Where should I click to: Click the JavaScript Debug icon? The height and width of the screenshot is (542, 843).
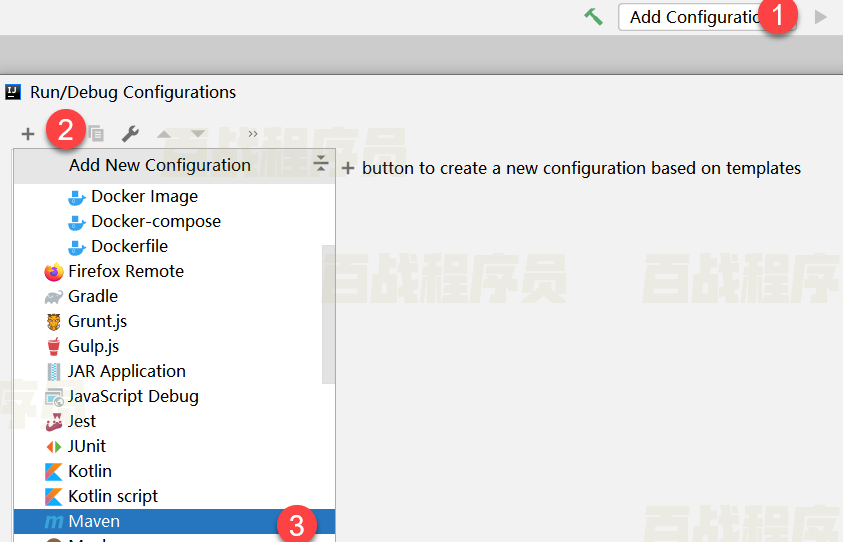54,397
